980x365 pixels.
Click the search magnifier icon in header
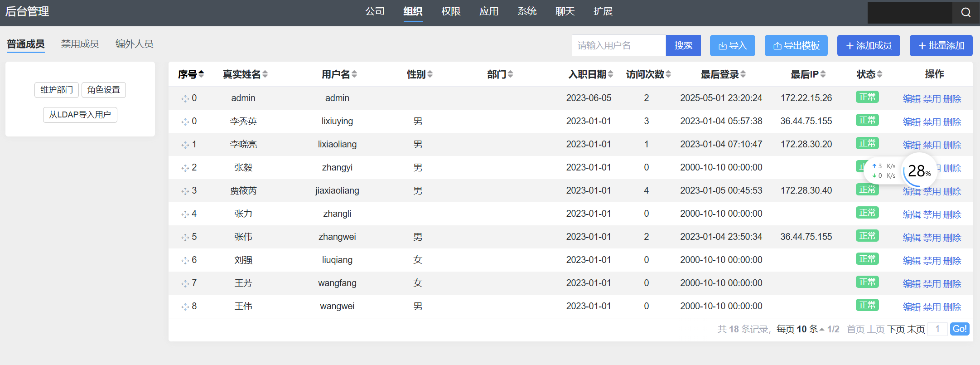pyautogui.click(x=966, y=12)
